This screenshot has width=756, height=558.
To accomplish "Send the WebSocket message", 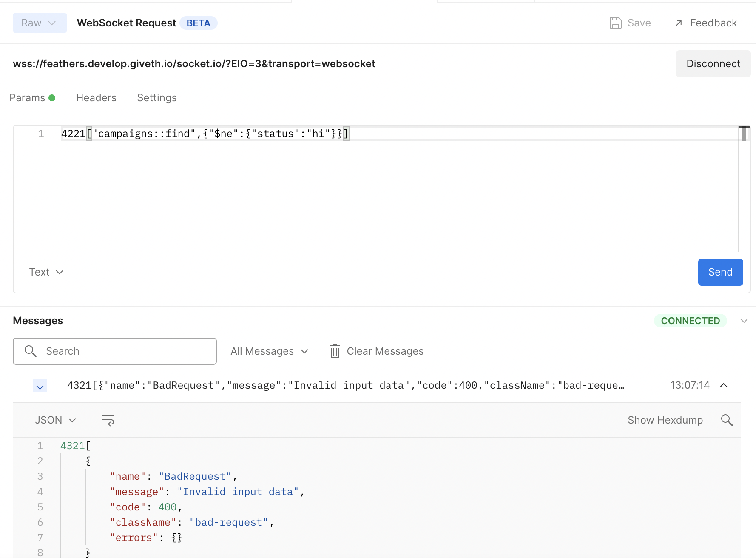I will [720, 272].
